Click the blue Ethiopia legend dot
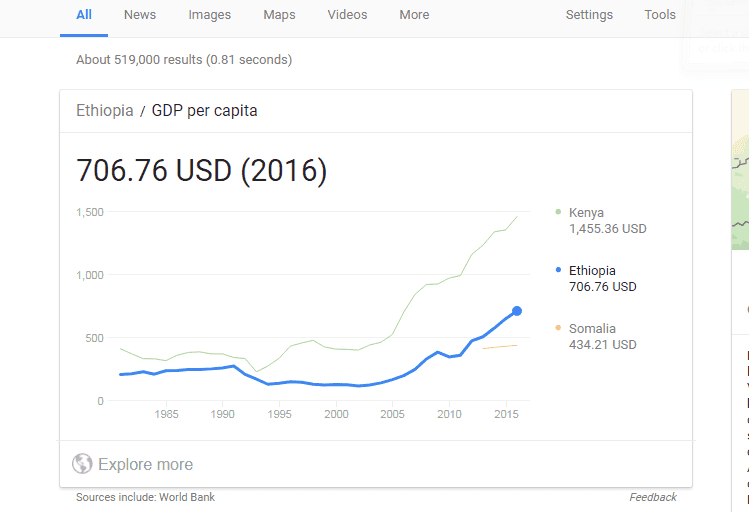This screenshot has height=512, width=749. 558,270
